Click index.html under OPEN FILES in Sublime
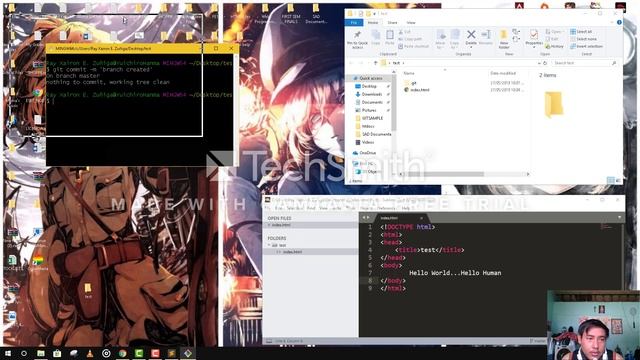 point(281,225)
